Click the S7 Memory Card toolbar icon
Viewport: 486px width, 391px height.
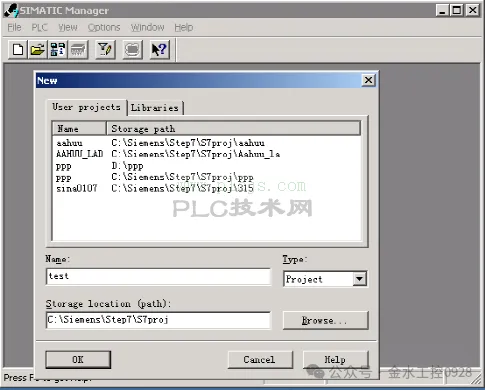click(78, 50)
